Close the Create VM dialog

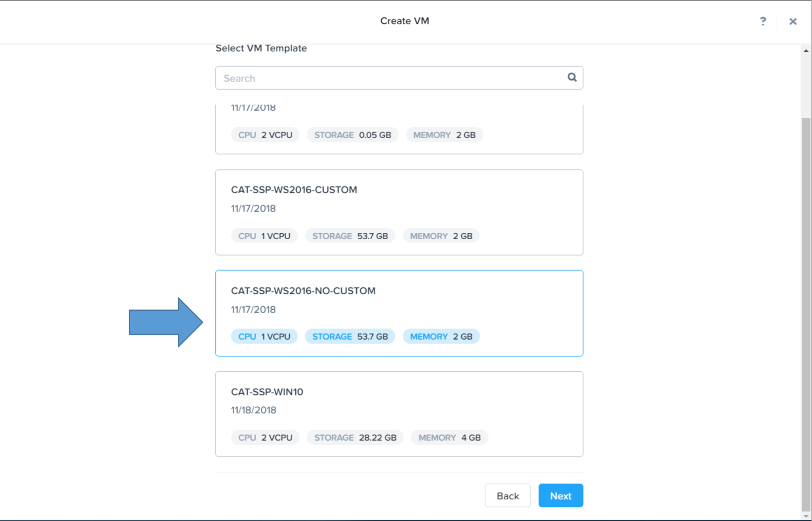tap(793, 21)
